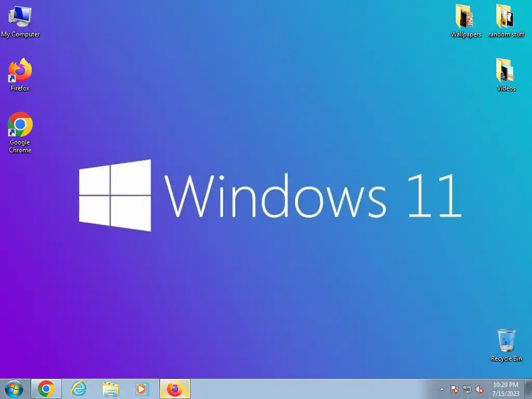
Task: Launch Windows Media Player from taskbar
Action: pyautogui.click(x=142, y=389)
